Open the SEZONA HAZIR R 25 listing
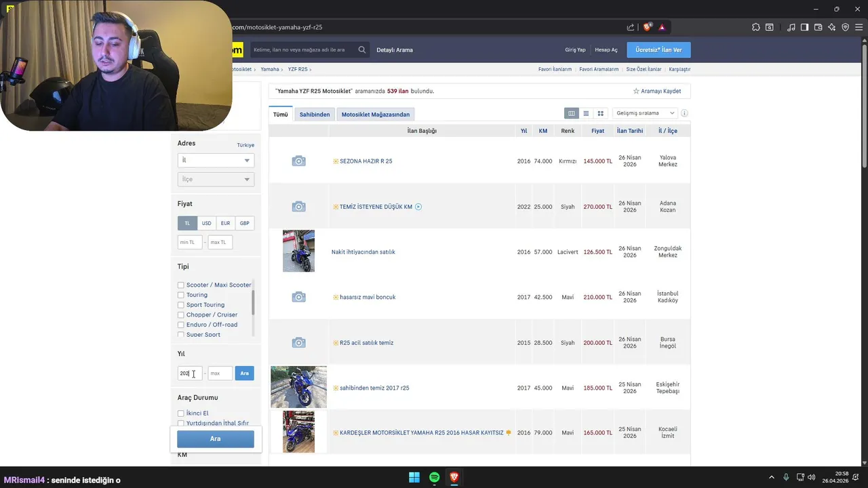868x488 pixels. (x=366, y=161)
